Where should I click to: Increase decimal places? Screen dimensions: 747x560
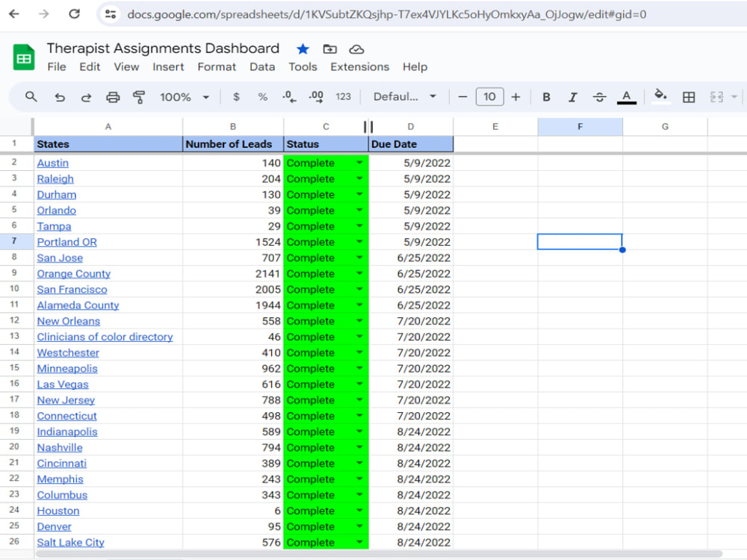[316, 97]
